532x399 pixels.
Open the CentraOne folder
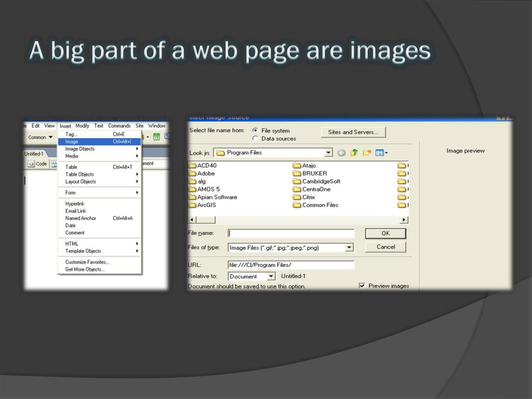tap(312, 189)
